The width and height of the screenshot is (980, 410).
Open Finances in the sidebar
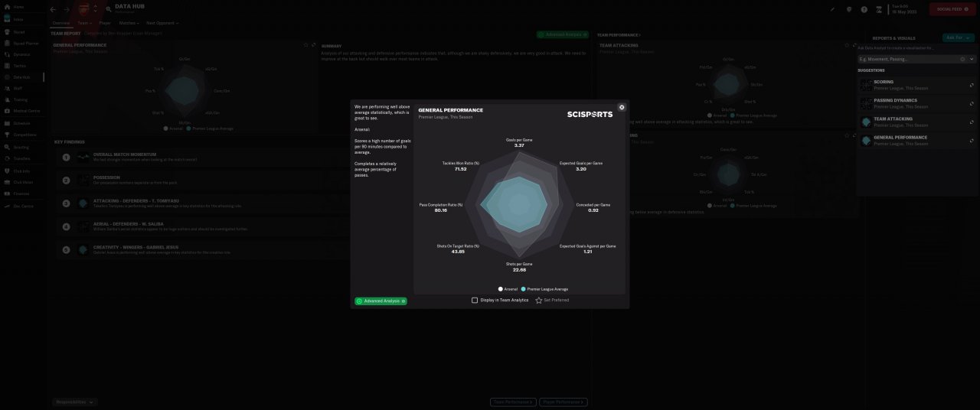click(21, 194)
